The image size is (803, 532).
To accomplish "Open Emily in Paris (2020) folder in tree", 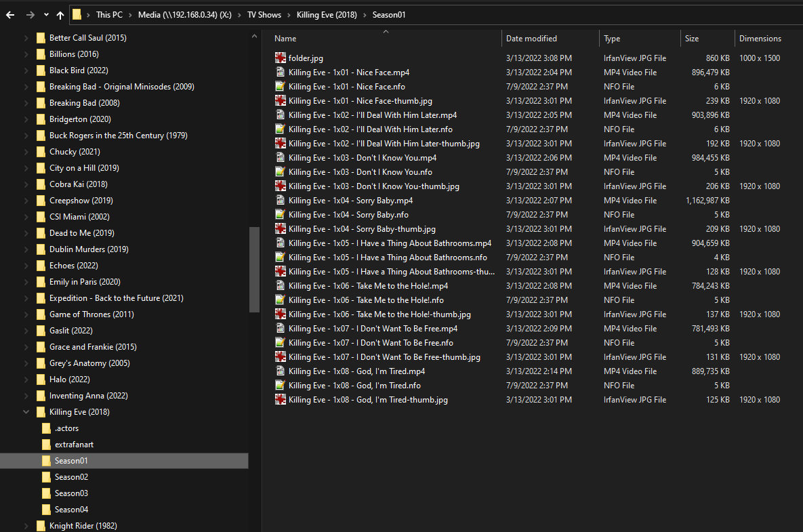I will click(85, 282).
